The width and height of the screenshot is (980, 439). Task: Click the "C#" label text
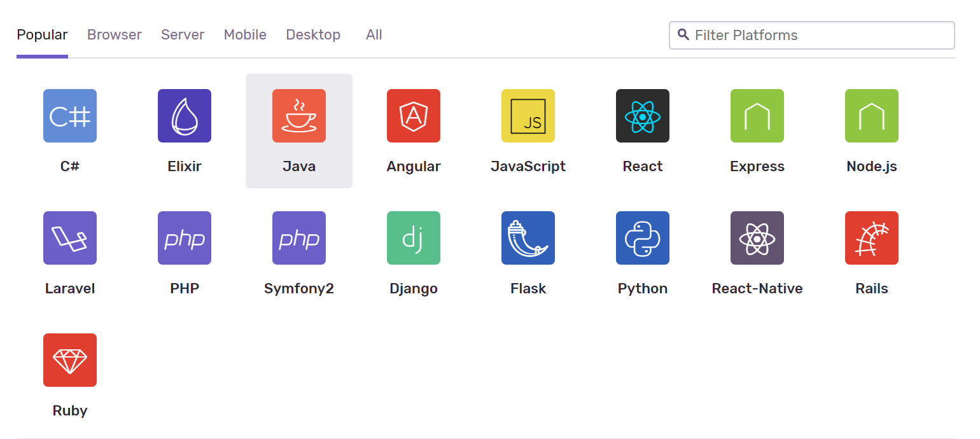70,167
